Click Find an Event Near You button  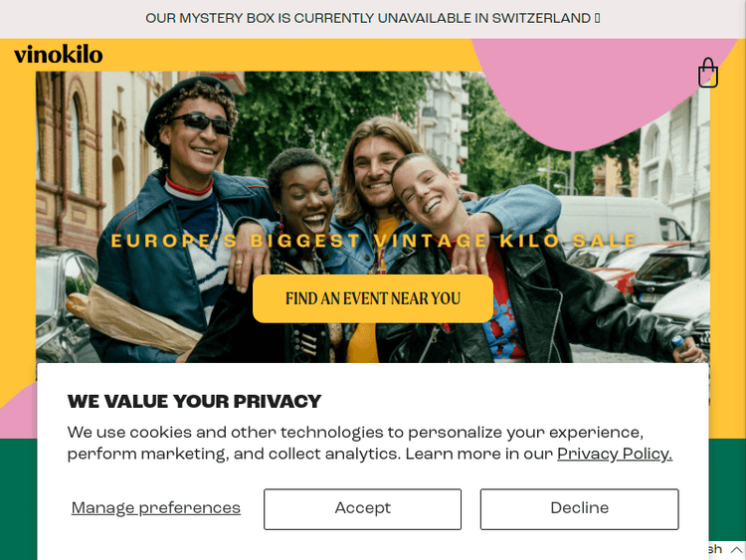coord(373,298)
